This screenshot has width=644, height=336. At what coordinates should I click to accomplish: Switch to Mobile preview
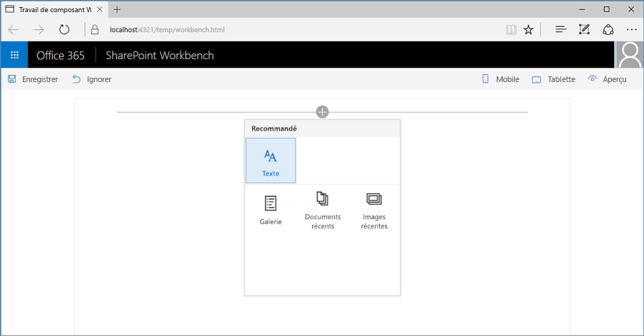tap(500, 79)
